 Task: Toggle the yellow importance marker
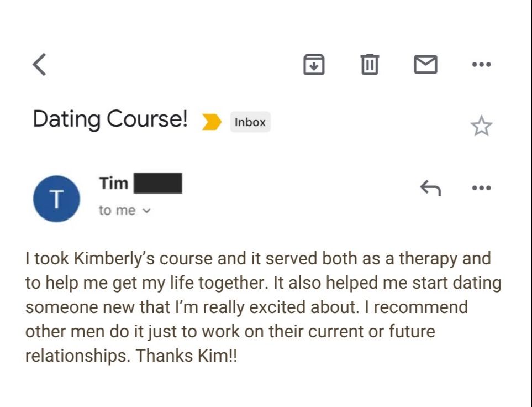[x=212, y=122]
